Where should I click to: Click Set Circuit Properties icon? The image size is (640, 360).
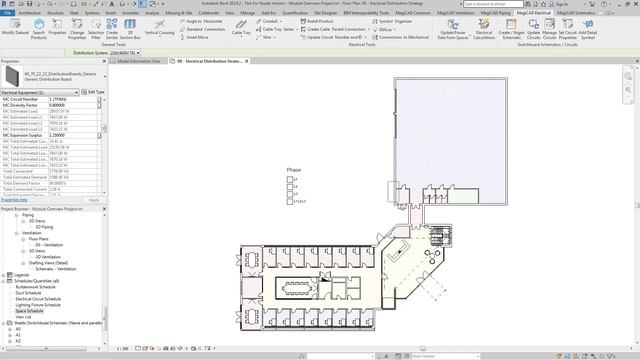tap(567, 29)
